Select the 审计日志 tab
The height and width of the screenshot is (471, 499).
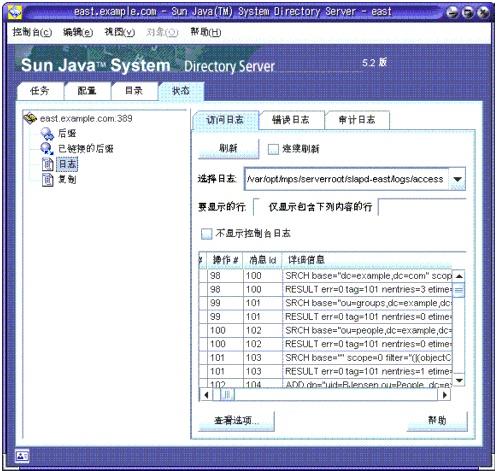click(x=357, y=120)
